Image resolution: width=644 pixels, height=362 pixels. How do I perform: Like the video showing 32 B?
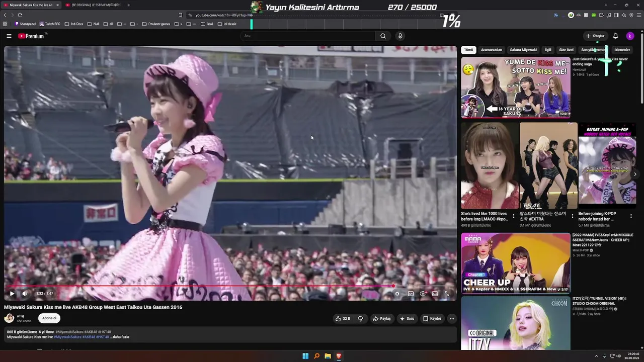pos(343,318)
